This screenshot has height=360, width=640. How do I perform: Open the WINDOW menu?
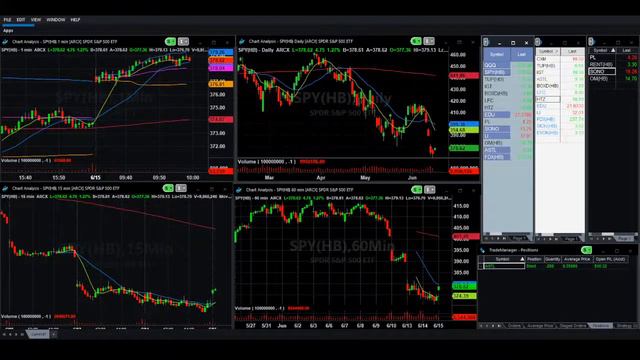coord(56,20)
